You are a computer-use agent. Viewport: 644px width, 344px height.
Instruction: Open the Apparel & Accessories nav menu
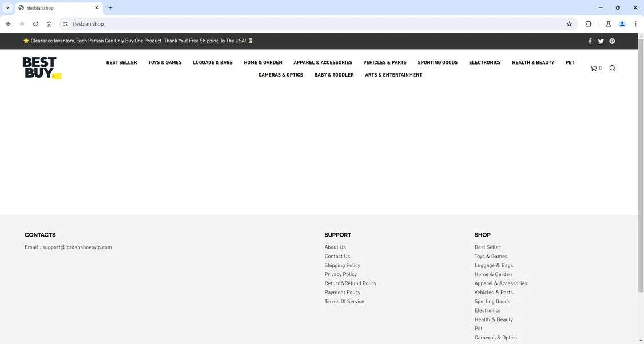323,62
